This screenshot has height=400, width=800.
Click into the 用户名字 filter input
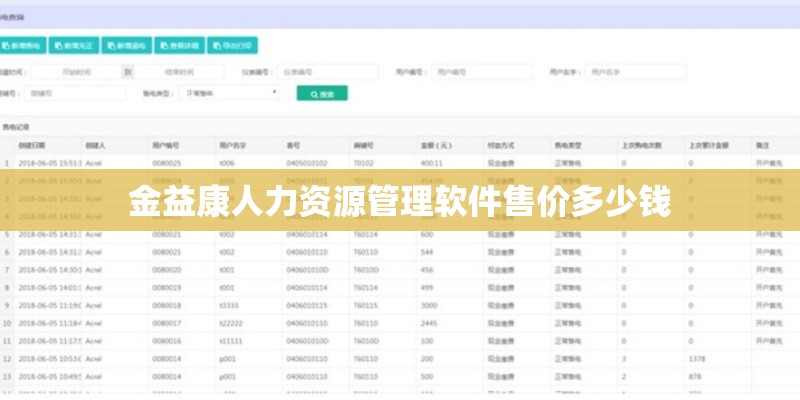[x=636, y=72]
